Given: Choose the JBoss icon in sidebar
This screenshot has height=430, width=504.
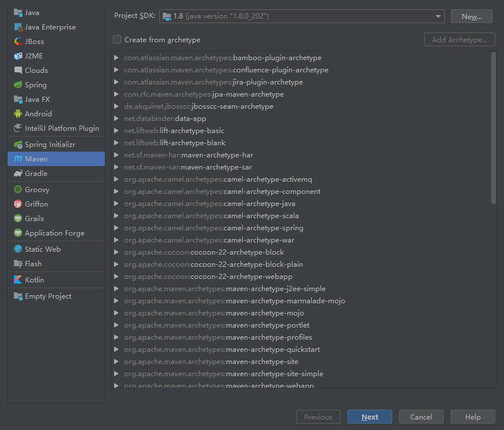Looking at the screenshot, I should pos(18,42).
